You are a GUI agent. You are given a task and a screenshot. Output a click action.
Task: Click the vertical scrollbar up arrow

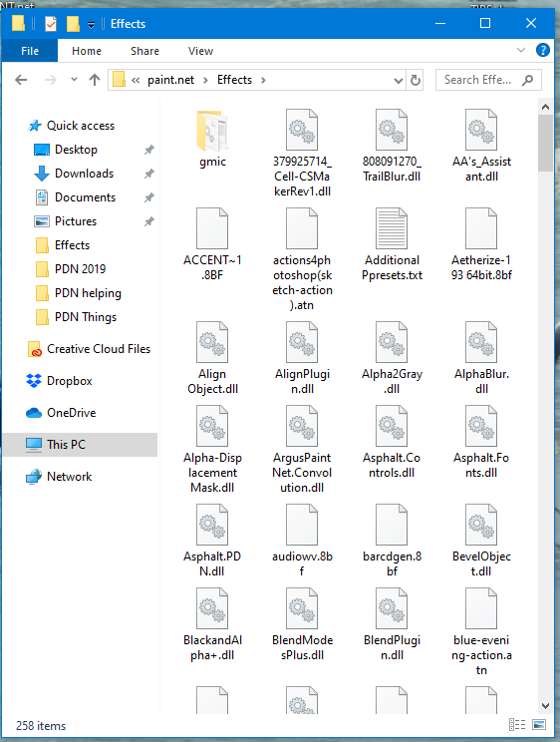point(545,107)
